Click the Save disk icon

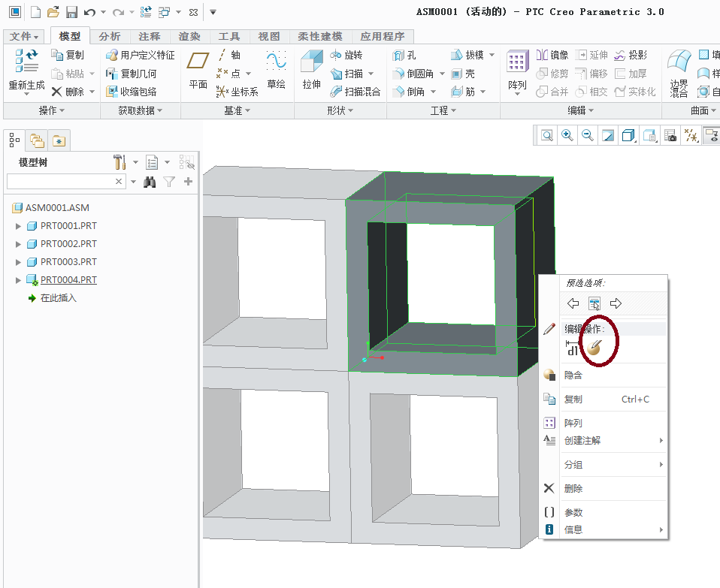coord(71,12)
